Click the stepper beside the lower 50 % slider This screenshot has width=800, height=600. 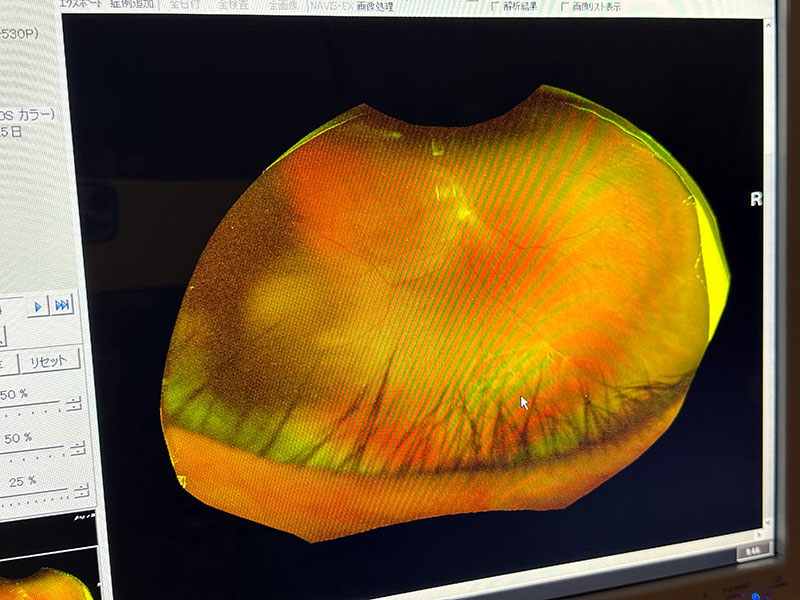[78, 447]
